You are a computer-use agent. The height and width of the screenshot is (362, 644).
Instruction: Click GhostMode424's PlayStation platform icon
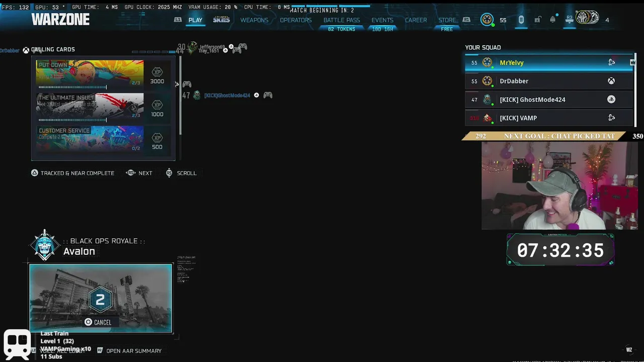(x=611, y=100)
